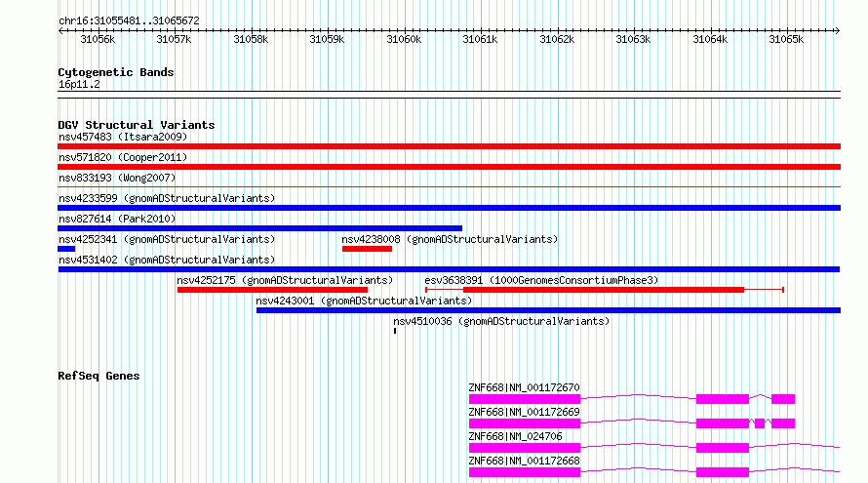Click the 31062k ruler tick label
This screenshot has width=868, height=483.
coord(557,40)
